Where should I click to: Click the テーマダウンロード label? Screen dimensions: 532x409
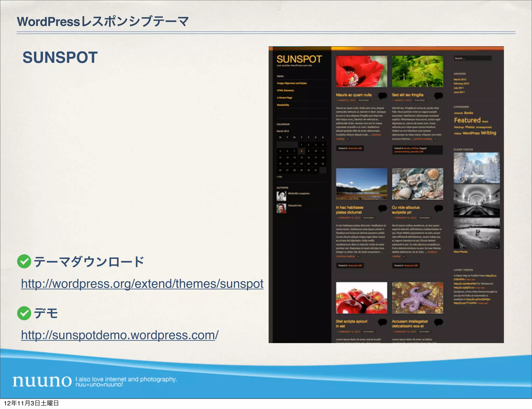pyautogui.click(x=89, y=262)
